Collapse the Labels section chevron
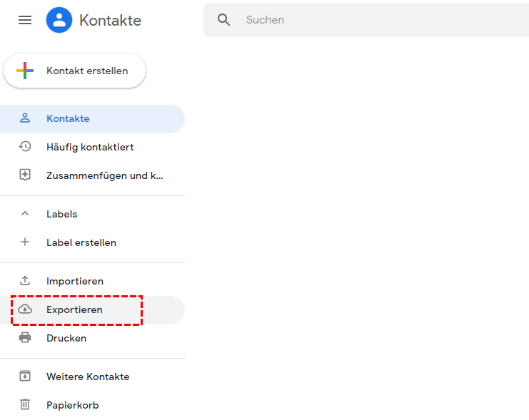 pyautogui.click(x=25, y=214)
